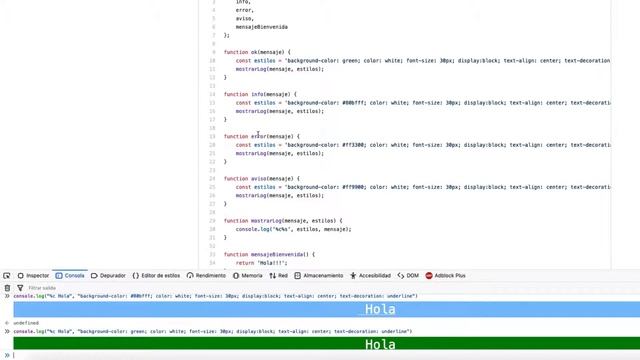The height and width of the screenshot is (360, 640).
Task: Click the line 'function mostrarLog(mensaje, estilos) {'
Action: 283,221
